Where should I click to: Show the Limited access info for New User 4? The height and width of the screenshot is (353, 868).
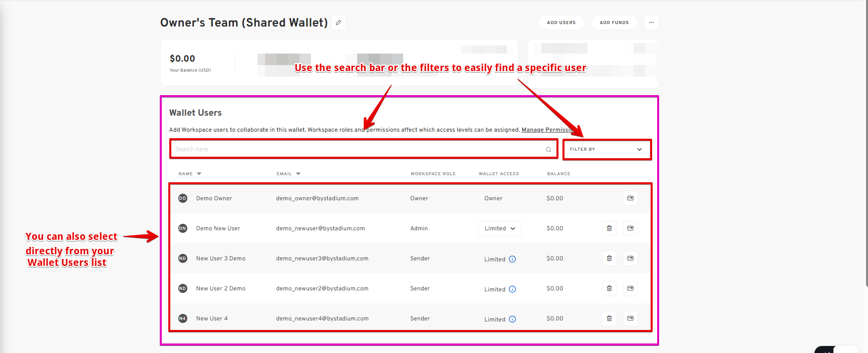click(512, 319)
